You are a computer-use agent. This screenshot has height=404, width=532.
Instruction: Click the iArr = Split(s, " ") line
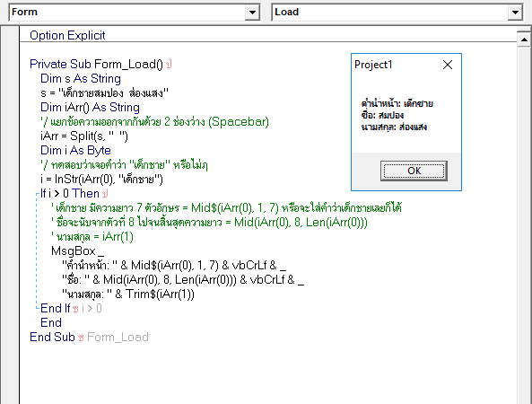(84, 136)
